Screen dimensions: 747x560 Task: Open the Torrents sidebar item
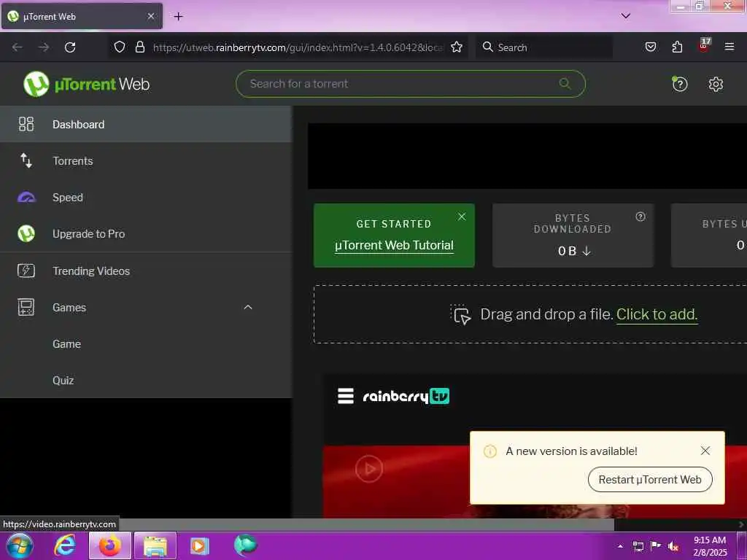146,161
